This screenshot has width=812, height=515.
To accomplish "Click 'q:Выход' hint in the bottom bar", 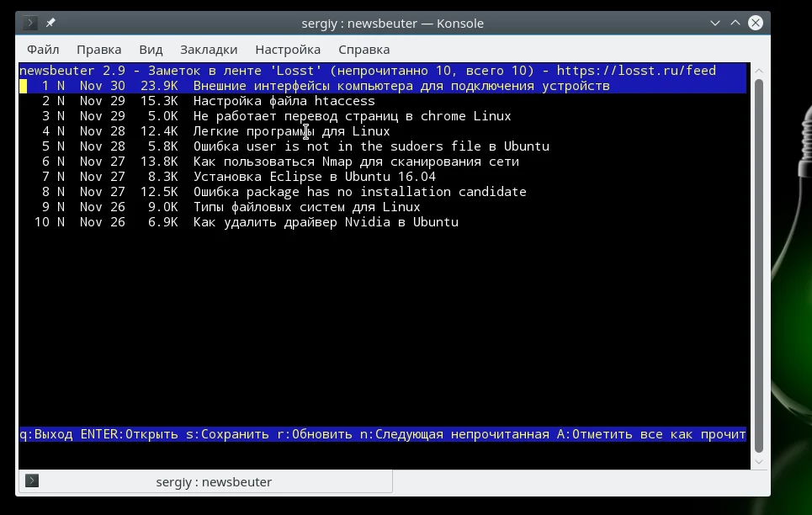I will click(46, 434).
